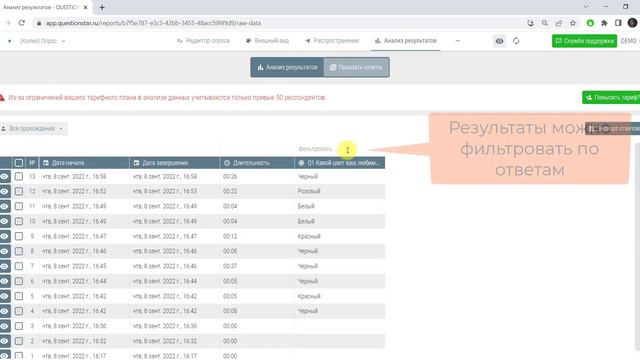View response number 11 with eye icon
The image size is (640, 360).
pos(4,207)
